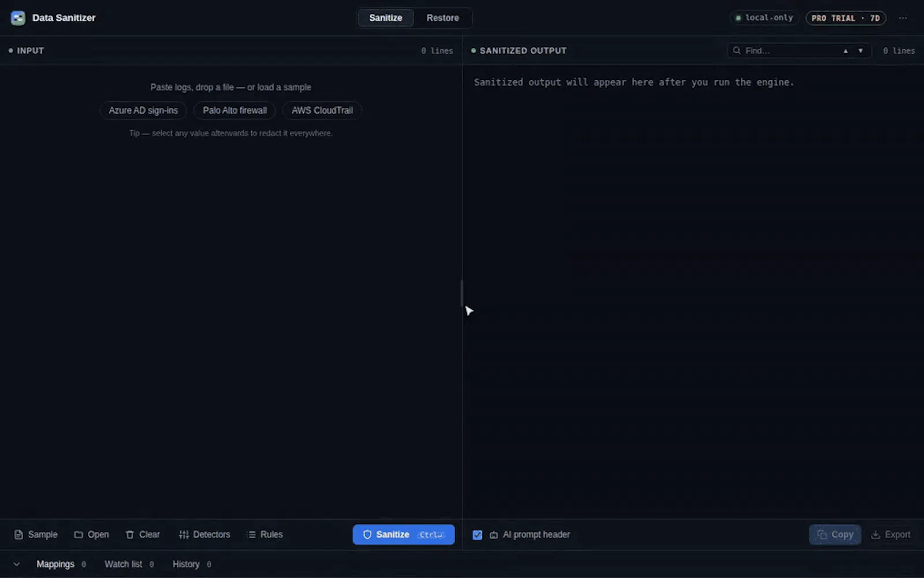
Task: Click the Sample toolbar button
Action: click(36, 535)
